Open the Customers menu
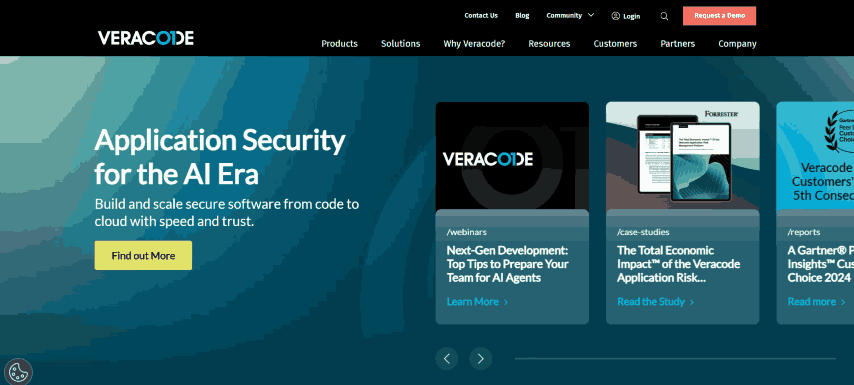This screenshot has height=385, width=854. tap(615, 44)
